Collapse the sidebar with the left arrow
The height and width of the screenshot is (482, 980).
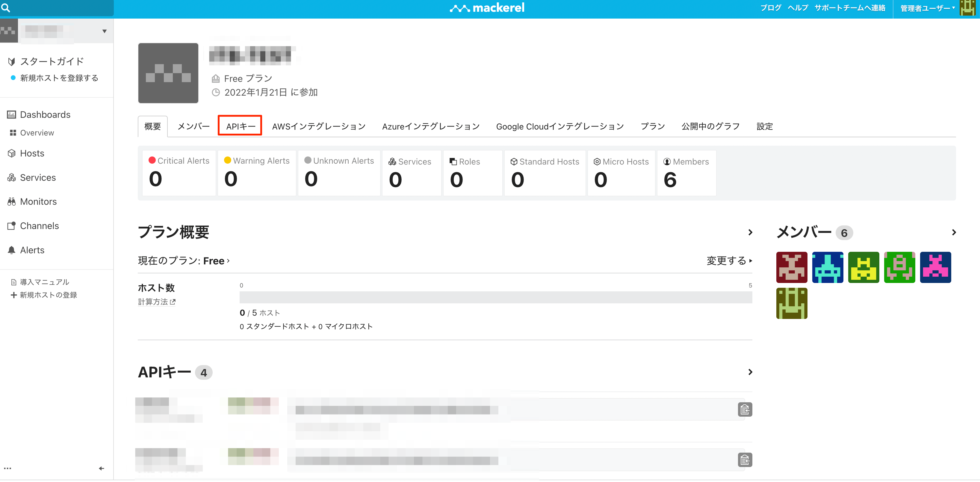[101, 468]
